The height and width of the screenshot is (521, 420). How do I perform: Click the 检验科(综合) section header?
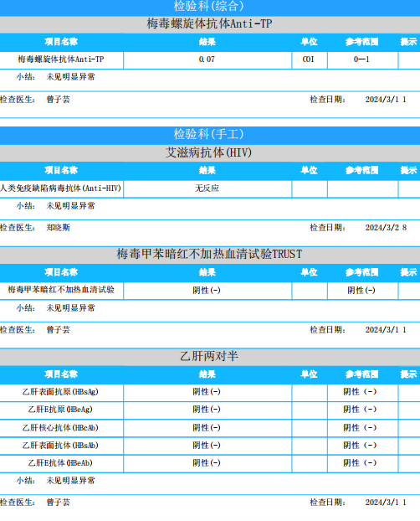click(210, 8)
